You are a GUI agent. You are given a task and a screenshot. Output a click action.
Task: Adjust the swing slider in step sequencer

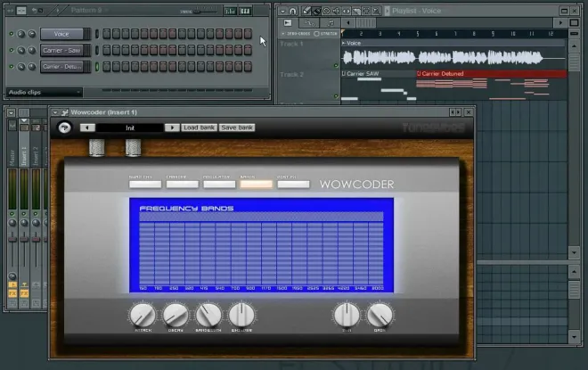(x=205, y=12)
